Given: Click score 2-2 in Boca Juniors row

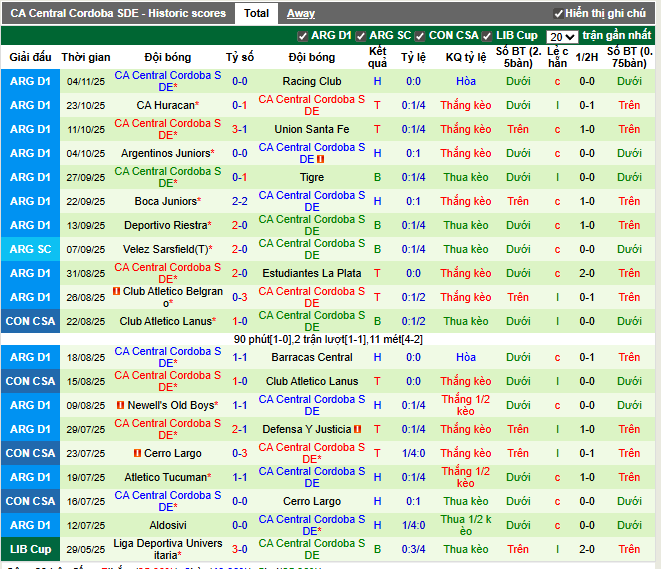Looking at the screenshot, I should pyautogui.click(x=239, y=201).
